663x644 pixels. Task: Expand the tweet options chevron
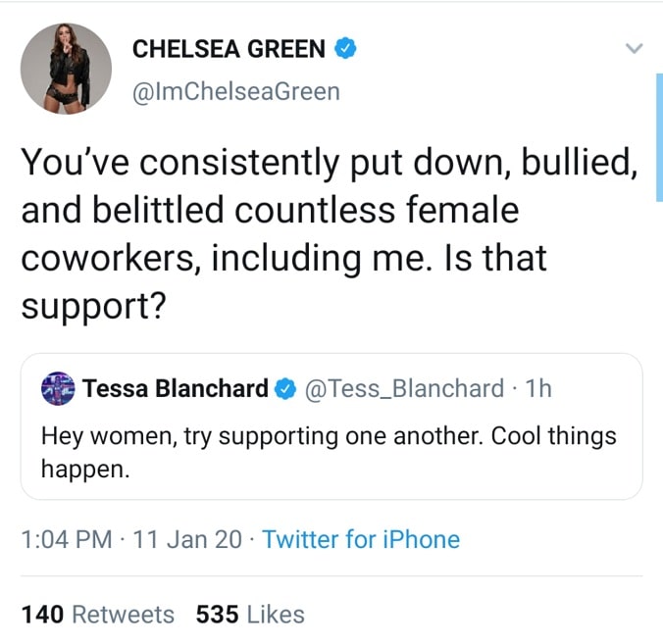634,48
